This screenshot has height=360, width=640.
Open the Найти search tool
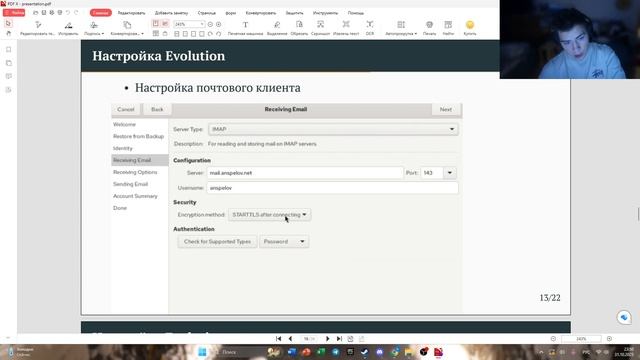[448, 28]
